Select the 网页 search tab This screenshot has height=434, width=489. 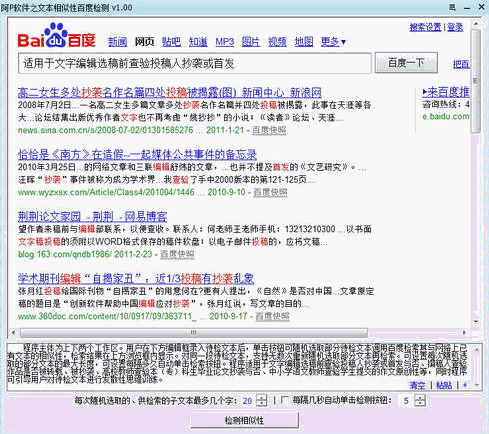pos(144,42)
